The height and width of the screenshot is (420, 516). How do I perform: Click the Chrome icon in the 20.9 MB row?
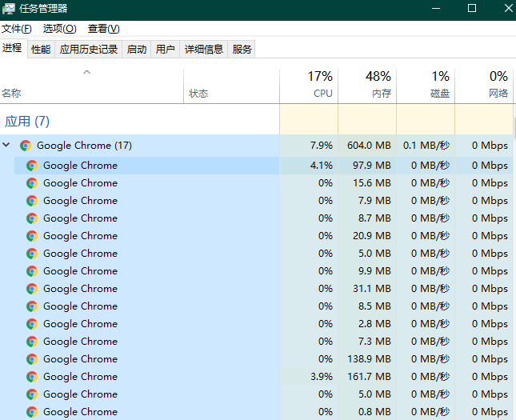32,236
